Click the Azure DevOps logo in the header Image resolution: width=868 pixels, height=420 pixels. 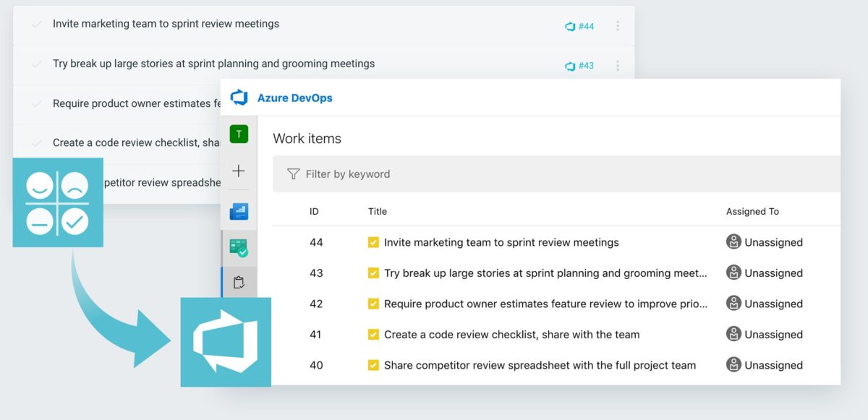(x=239, y=96)
